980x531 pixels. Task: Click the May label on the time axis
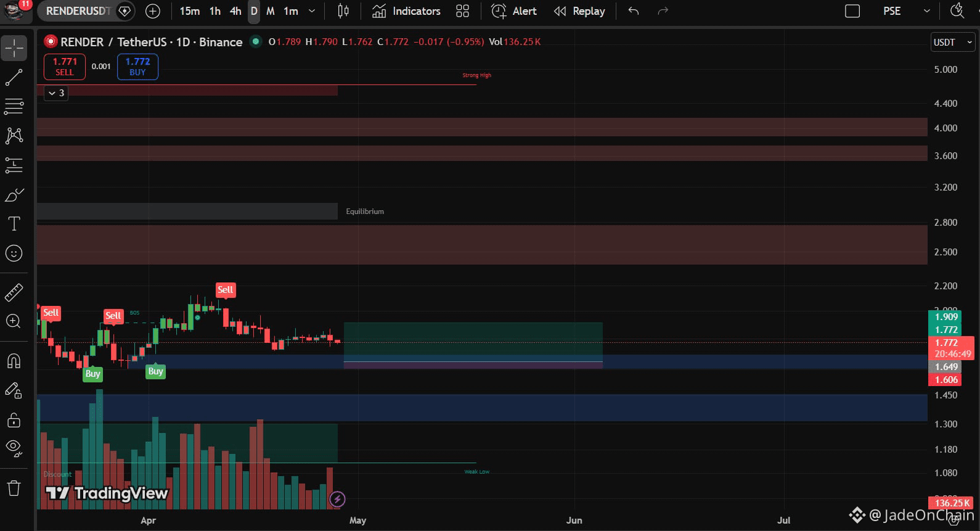357,521
